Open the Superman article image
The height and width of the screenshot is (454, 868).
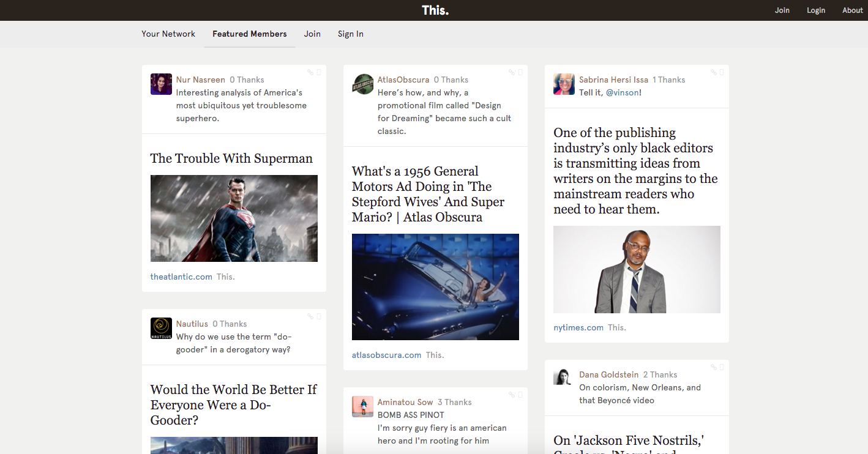click(234, 218)
